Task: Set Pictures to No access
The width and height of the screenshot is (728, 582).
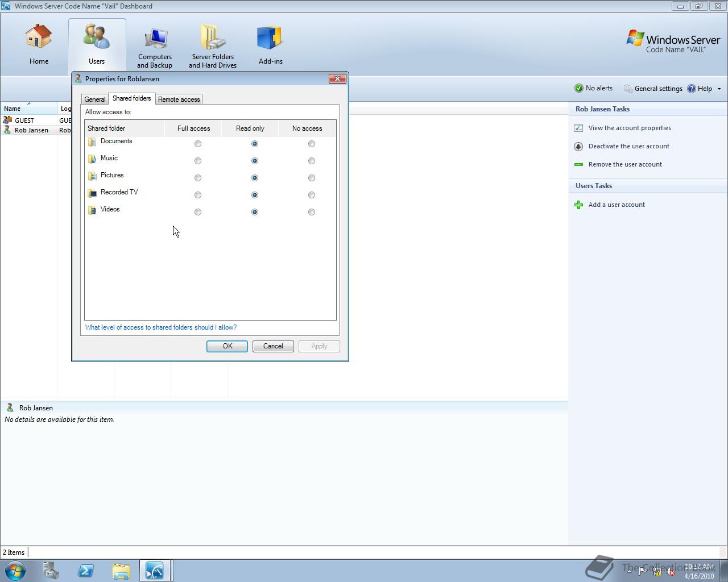Action: click(x=312, y=178)
